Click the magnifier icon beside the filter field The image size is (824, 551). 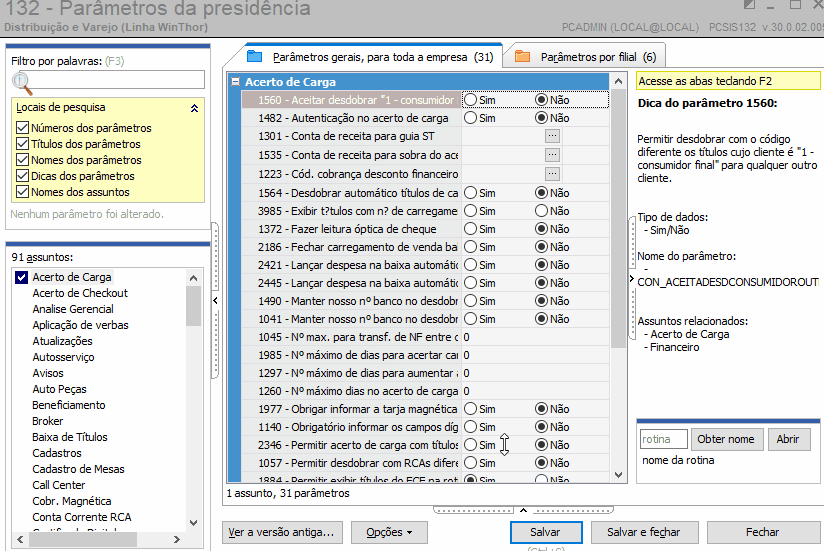click(22, 83)
